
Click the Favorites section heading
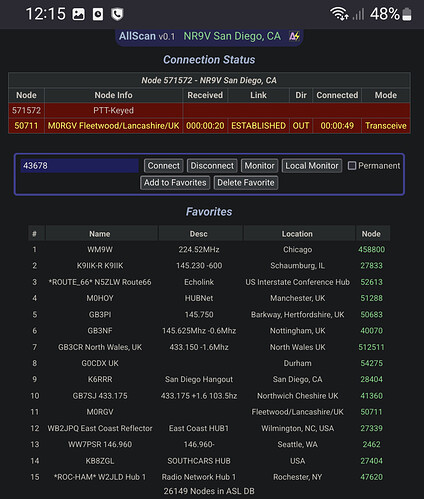tap(209, 212)
